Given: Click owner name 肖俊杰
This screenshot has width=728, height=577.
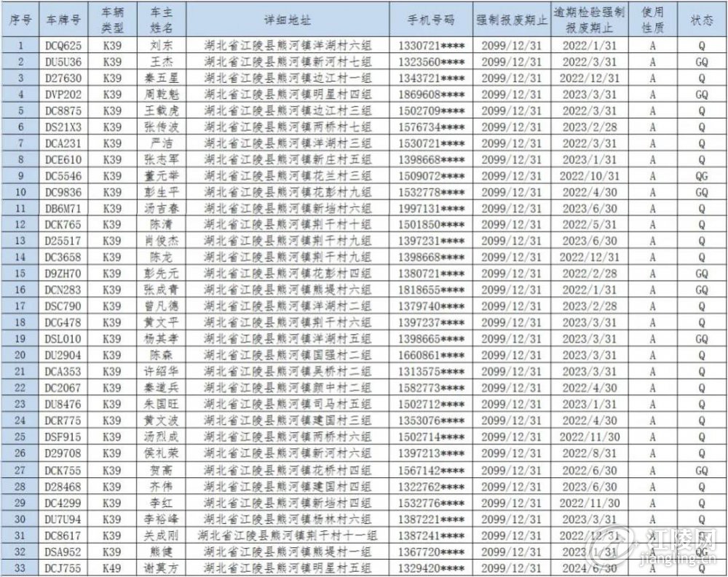Looking at the screenshot, I should 162,241.
